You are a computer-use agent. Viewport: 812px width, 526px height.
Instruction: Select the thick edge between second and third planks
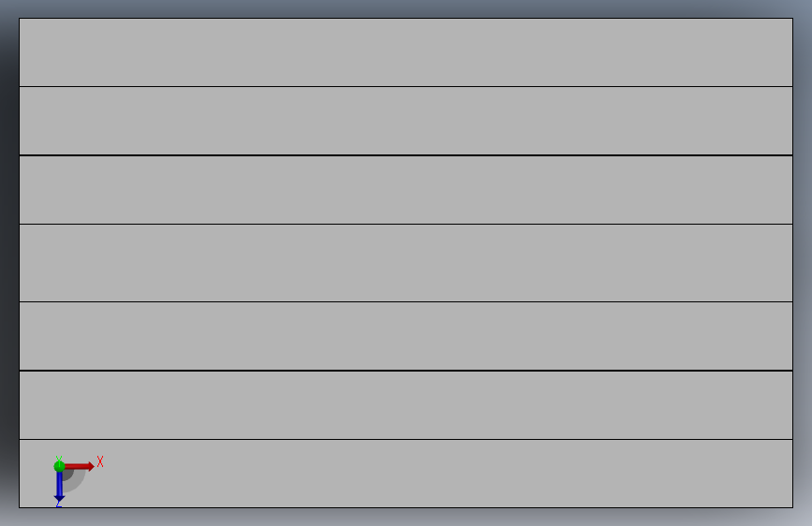(x=406, y=154)
